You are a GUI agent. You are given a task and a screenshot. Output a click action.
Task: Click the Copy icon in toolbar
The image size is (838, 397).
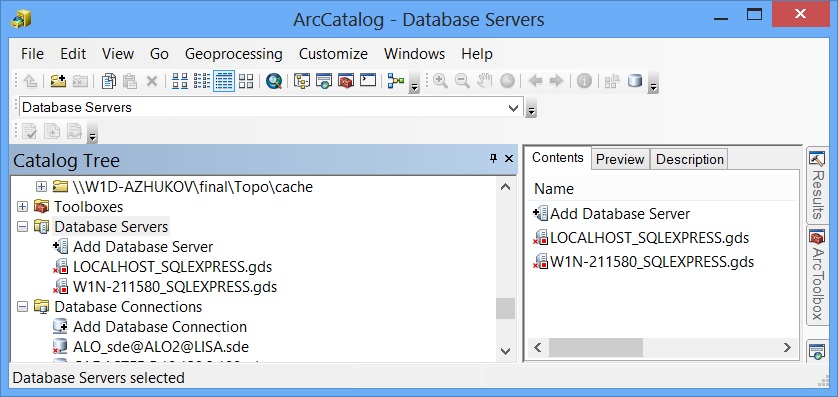point(108,81)
